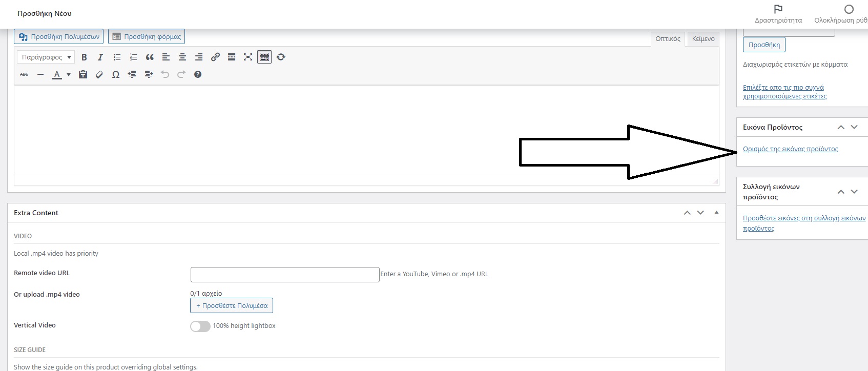This screenshot has height=371, width=868.
Task: Insert or edit link icon
Action: coord(215,57)
